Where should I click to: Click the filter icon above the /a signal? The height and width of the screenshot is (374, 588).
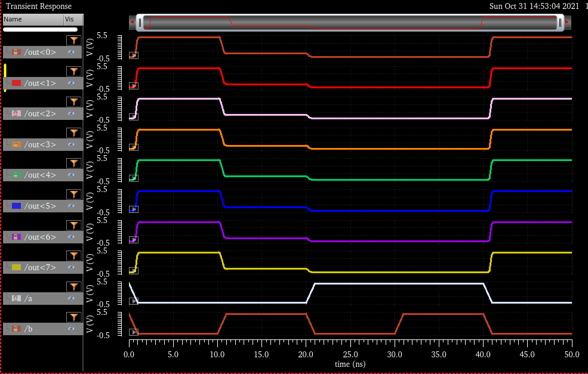(74, 287)
